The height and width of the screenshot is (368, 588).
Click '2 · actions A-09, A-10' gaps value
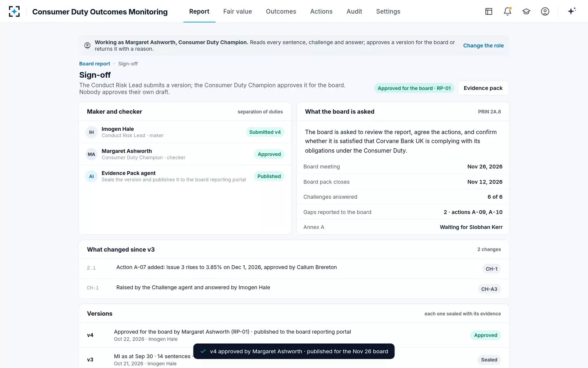click(473, 212)
